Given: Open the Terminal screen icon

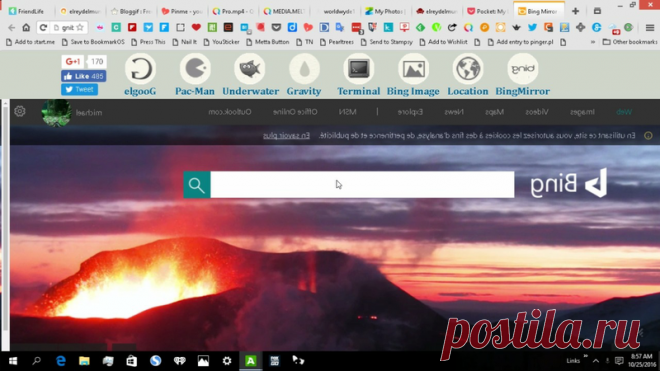Looking at the screenshot, I should click(x=359, y=69).
